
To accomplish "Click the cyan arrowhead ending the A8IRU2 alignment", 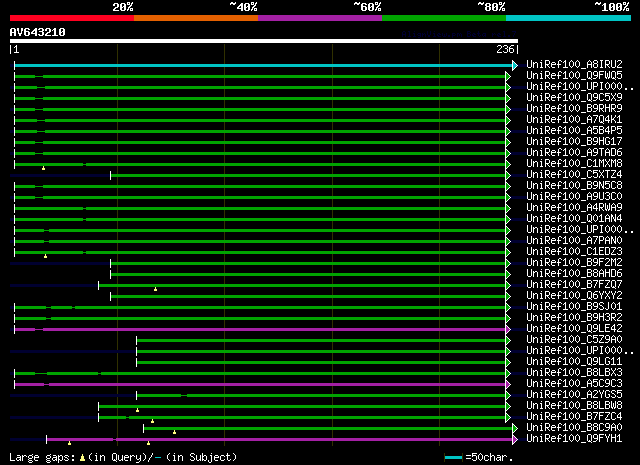I will (515, 65).
